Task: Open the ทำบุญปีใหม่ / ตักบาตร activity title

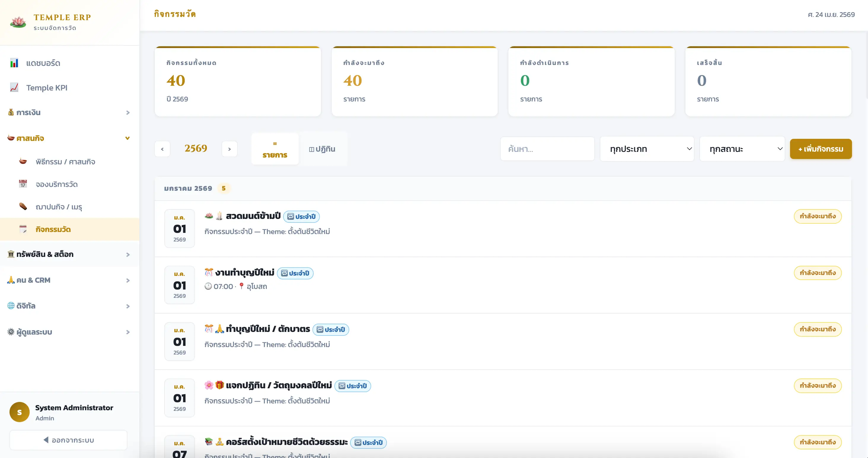Action: (268, 329)
